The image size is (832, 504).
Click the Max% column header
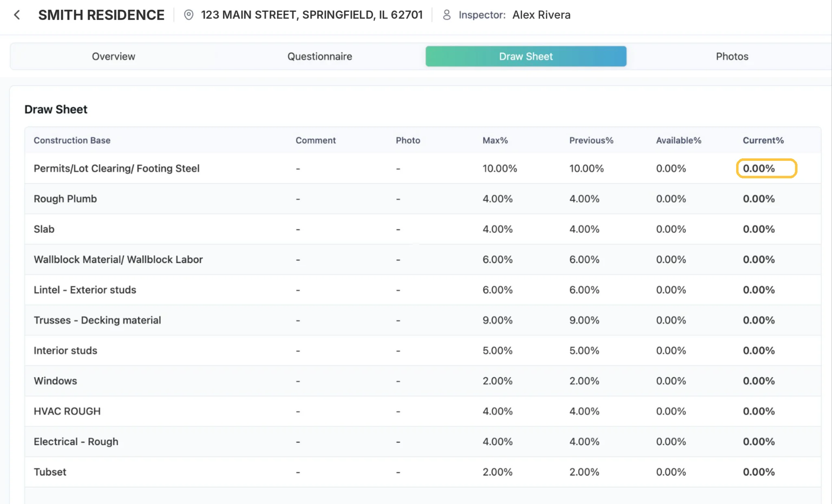click(x=495, y=141)
